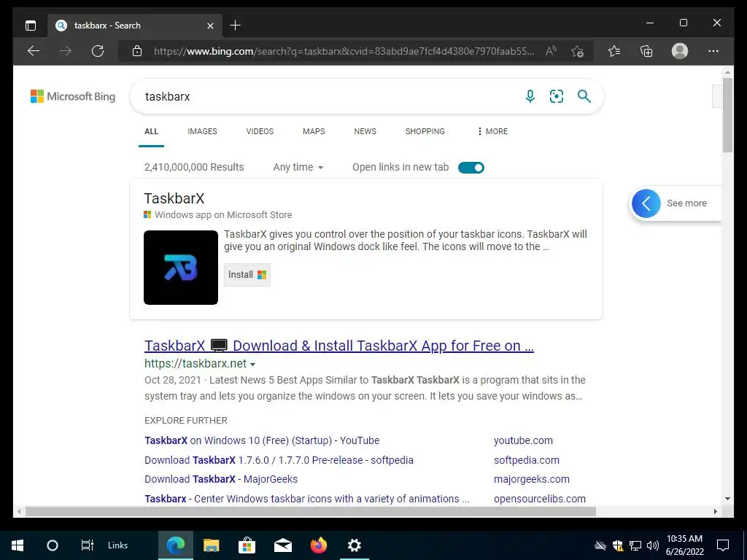Open Task View on the taskbar
The height and width of the screenshot is (560, 747).
(x=88, y=545)
